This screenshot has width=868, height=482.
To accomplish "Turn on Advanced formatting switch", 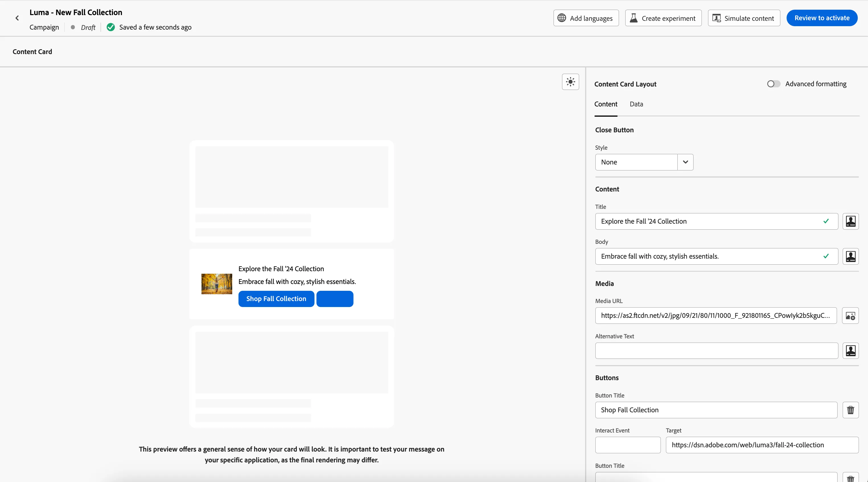I will [773, 84].
